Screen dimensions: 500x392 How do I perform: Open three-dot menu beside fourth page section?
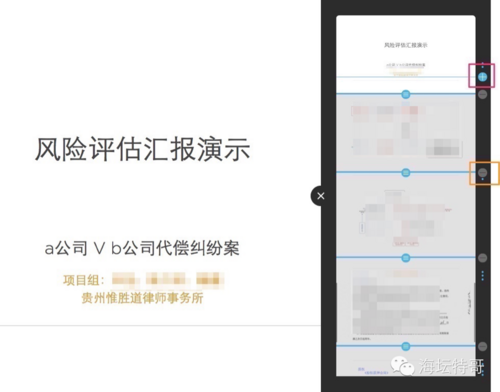pos(482,276)
